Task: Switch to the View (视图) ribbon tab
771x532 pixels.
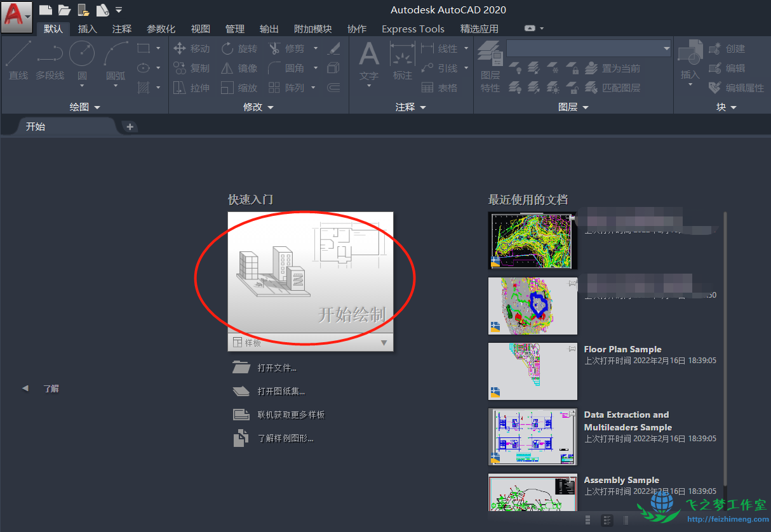Action: (200, 29)
